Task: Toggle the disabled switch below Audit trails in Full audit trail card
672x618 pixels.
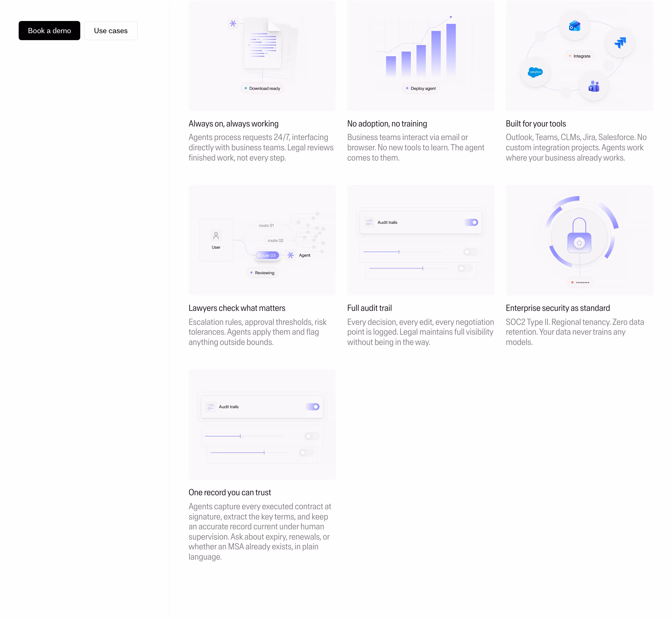Action: [x=470, y=252]
